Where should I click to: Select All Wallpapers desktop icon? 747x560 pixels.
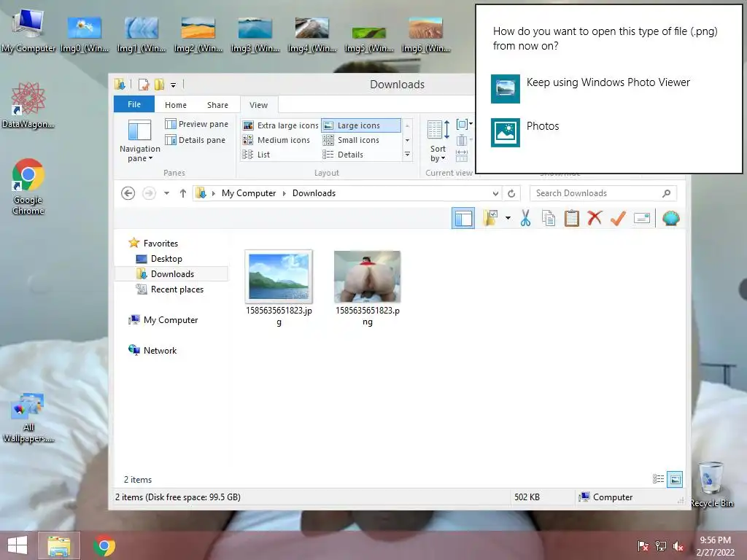tap(28, 418)
